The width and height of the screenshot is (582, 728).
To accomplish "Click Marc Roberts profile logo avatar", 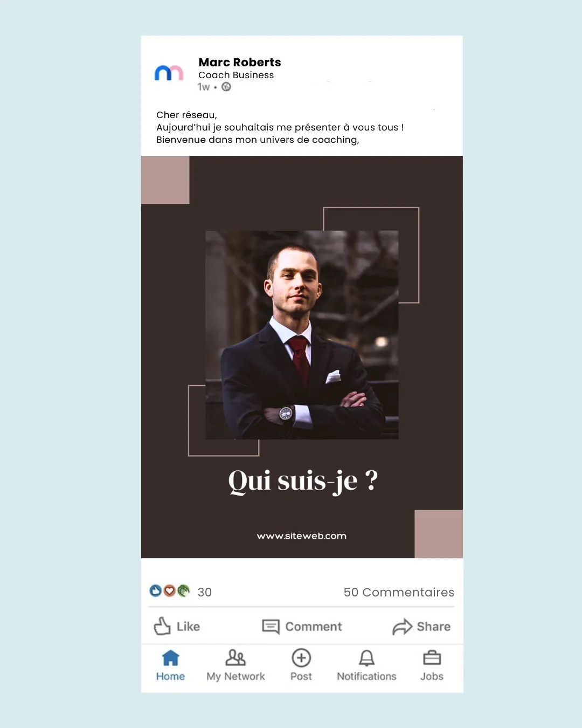I will point(169,73).
